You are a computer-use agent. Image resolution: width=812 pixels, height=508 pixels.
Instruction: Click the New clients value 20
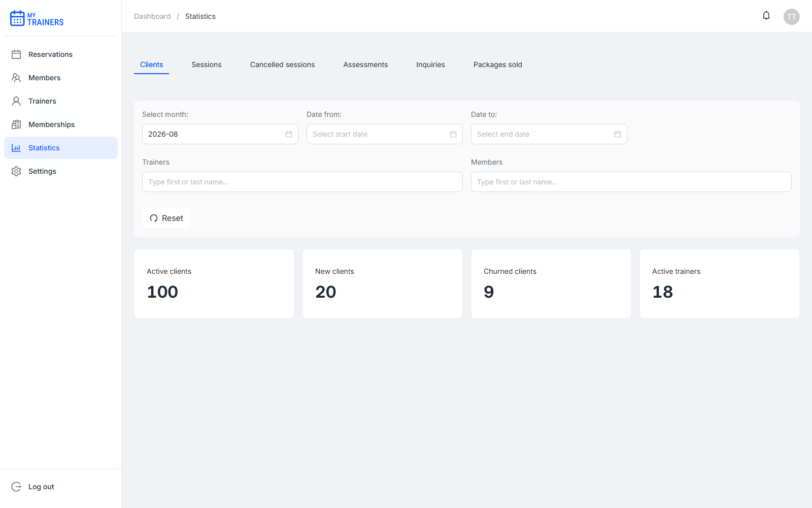coord(326,292)
